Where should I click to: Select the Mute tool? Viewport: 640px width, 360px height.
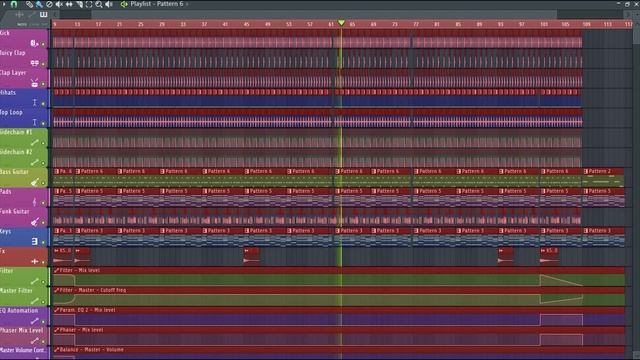[59, 4]
